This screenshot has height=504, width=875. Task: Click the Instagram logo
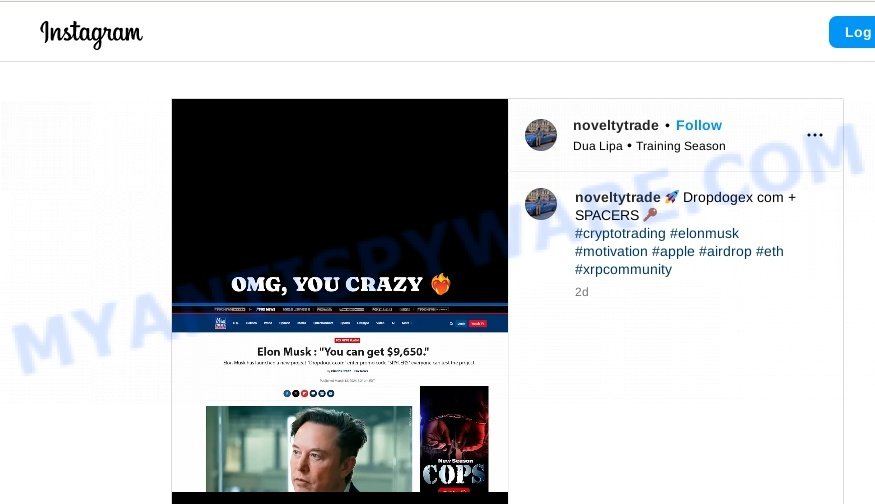(92, 33)
